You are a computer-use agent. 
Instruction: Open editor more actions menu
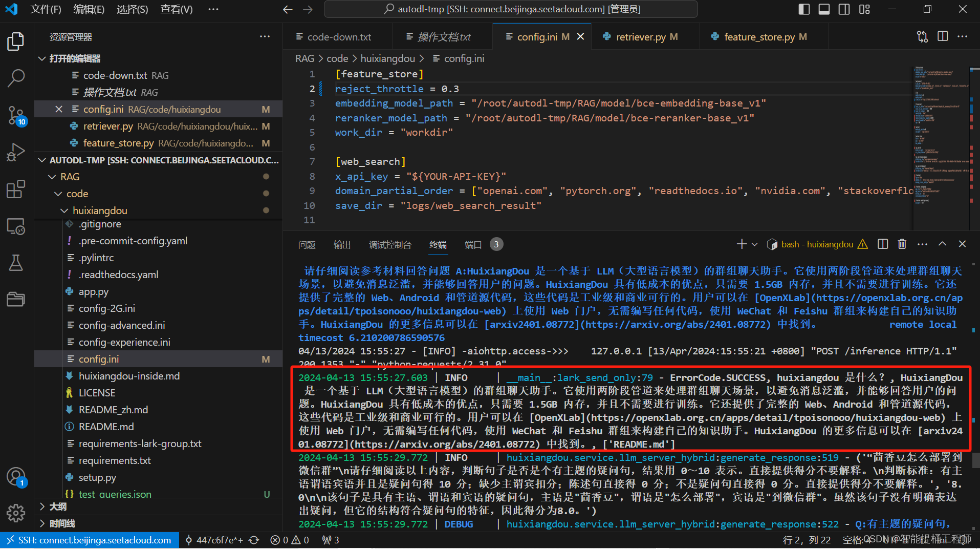963,36
